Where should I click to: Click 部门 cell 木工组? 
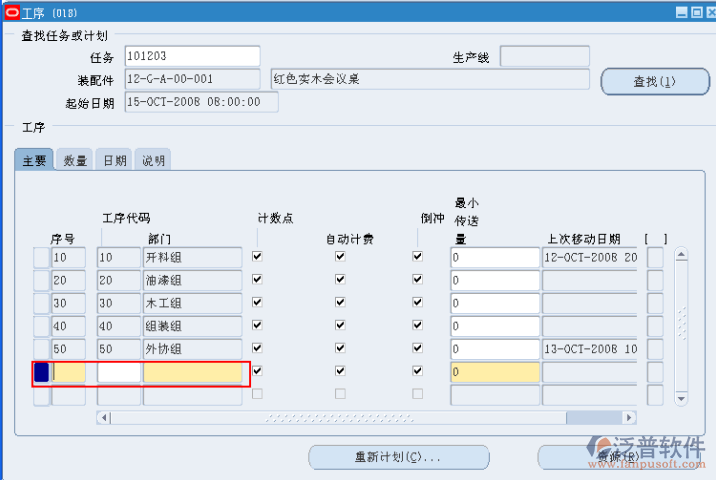point(192,303)
